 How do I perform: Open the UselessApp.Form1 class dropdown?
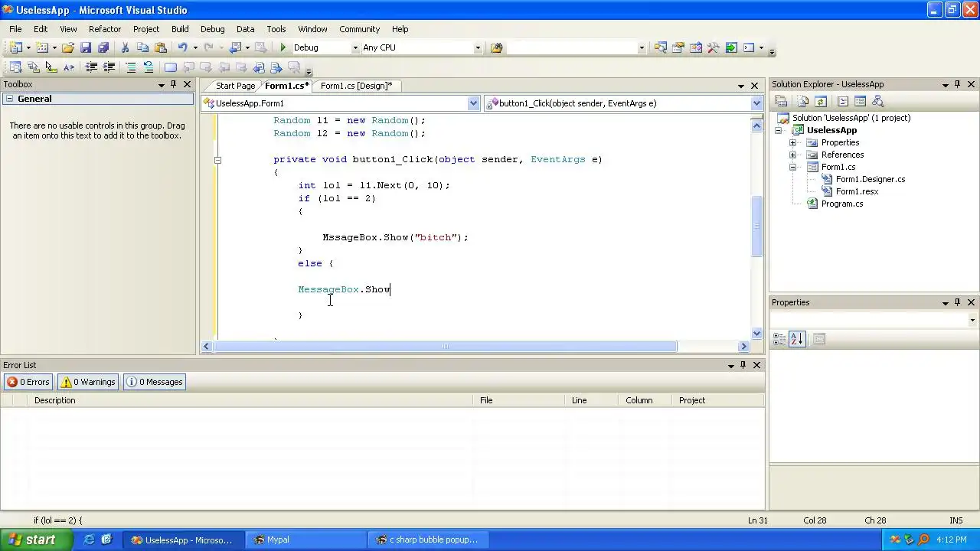[x=473, y=103]
